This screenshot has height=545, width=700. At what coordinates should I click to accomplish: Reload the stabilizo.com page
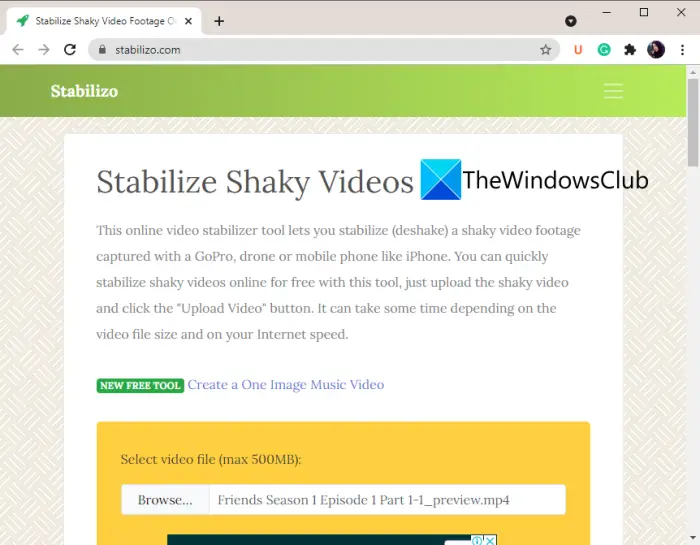pyautogui.click(x=70, y=50)
